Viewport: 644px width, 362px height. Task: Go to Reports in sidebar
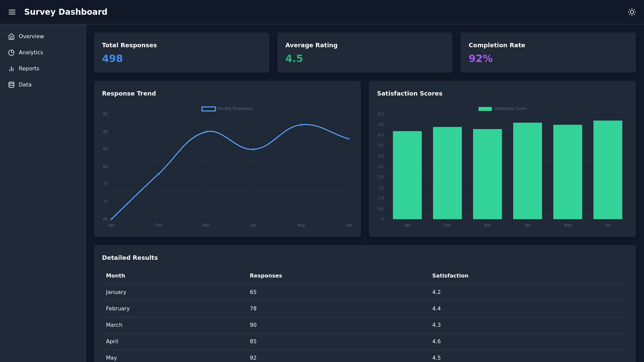coord(29,69)
